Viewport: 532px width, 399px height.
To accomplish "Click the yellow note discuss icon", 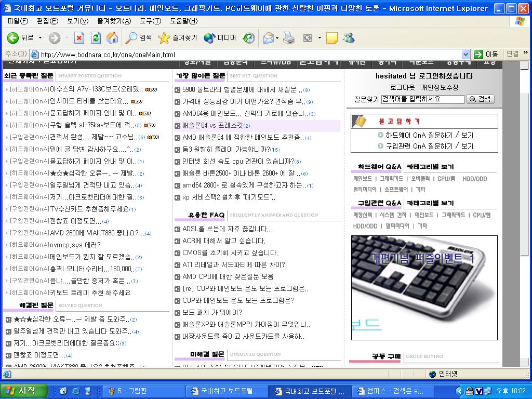I will [331, 37].
